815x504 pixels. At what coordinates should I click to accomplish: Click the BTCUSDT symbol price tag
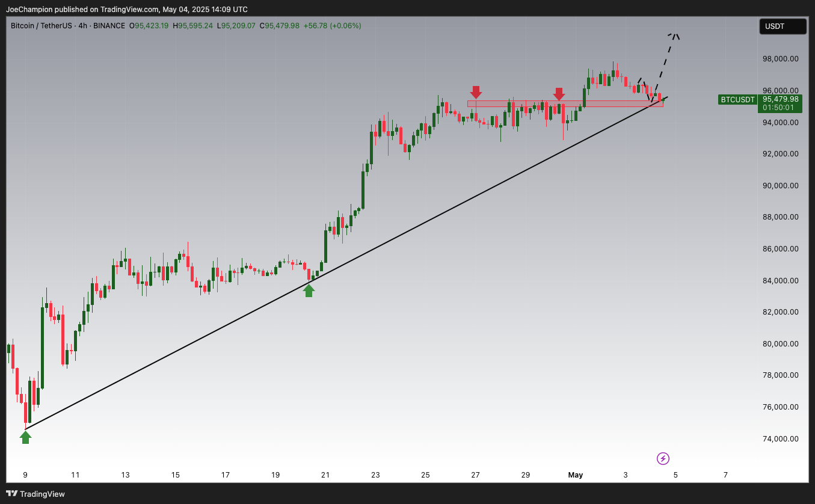[738, 100]
